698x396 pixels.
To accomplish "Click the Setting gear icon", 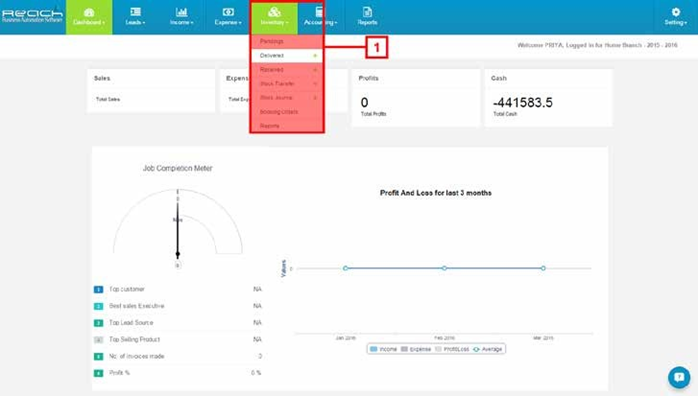I will pyautogui.click(x=676, y=12).
